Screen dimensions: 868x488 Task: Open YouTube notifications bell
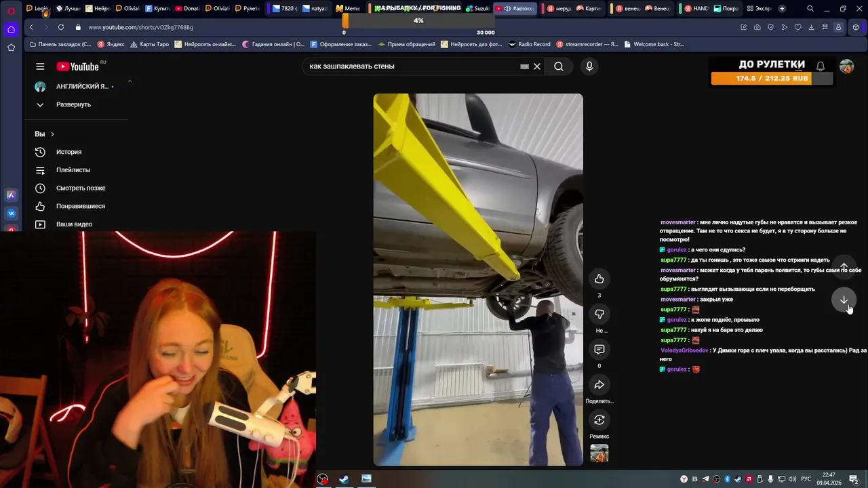click(821, 66)
